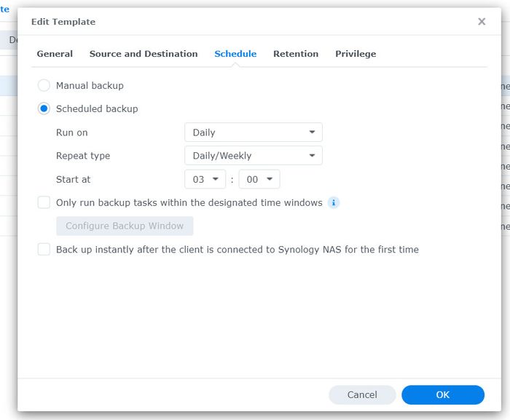Close the Edit Template dialog

pyautogui.click(x=482, y=21)
